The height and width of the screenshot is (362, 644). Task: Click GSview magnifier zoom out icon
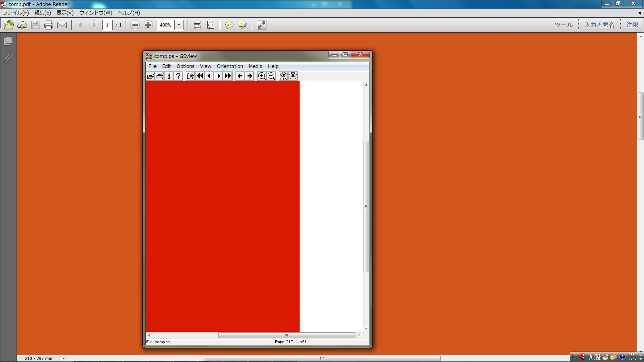tap(271, 76)
